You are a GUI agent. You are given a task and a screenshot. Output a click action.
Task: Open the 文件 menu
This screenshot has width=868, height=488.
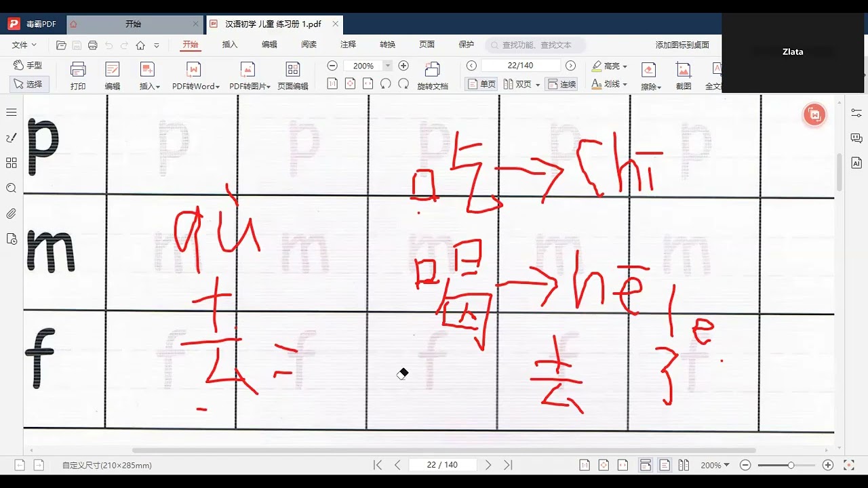pyautogui.click(x=24, y=45)
